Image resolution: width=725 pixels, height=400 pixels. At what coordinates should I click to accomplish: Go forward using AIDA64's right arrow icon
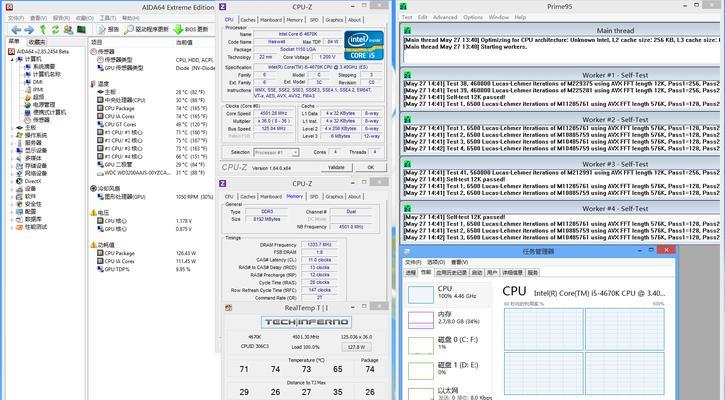pos(29,30)
